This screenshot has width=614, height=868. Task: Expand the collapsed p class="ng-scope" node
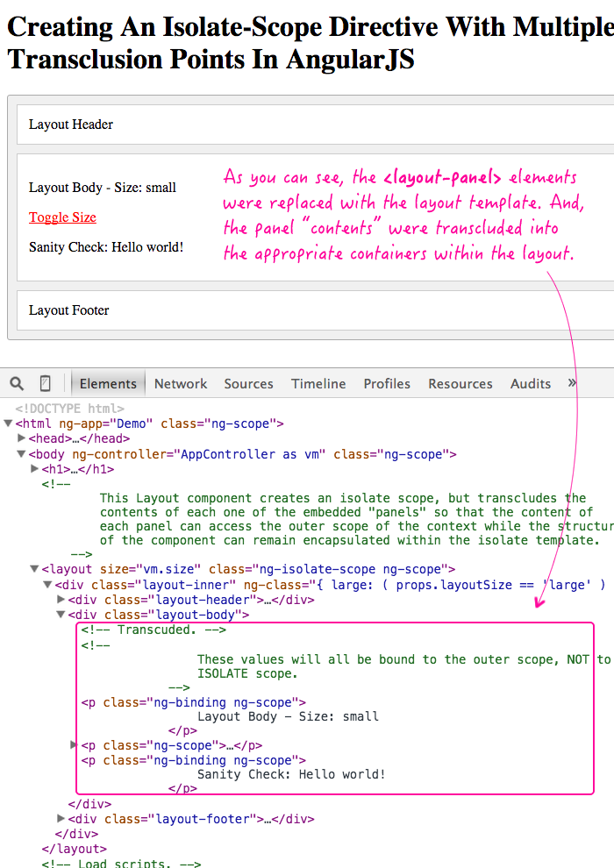pos(74,745)
